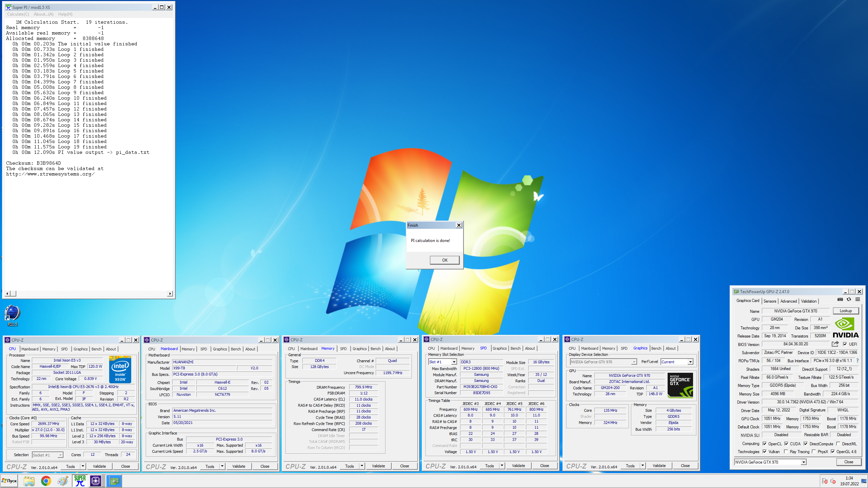This screenshot has height=488, width=868.
Task: Click the GPU-Z title bar icon
Action: click(736, 291)
